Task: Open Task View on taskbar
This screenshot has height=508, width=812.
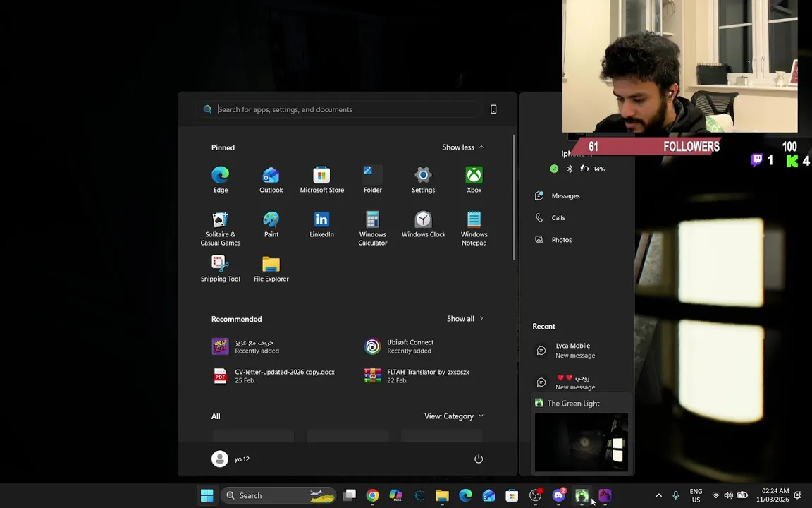Action: (x=350, y=495)
